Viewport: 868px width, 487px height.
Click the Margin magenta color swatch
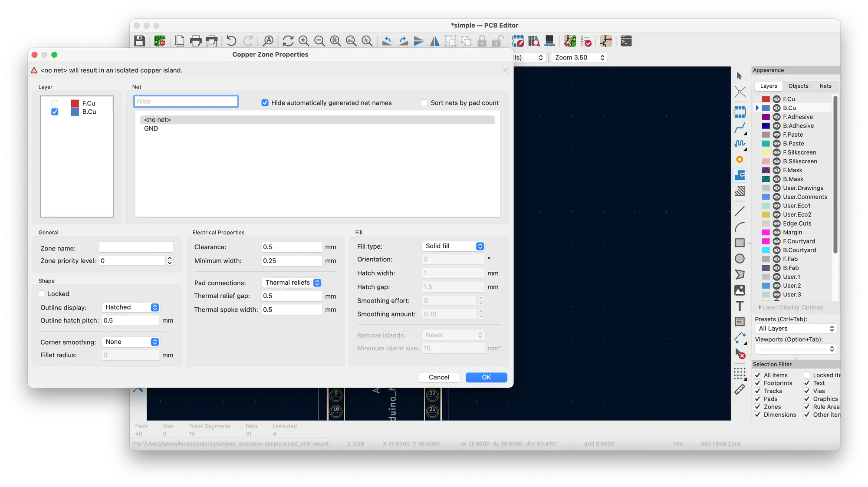pyautogui.click(x=766, y=232)
